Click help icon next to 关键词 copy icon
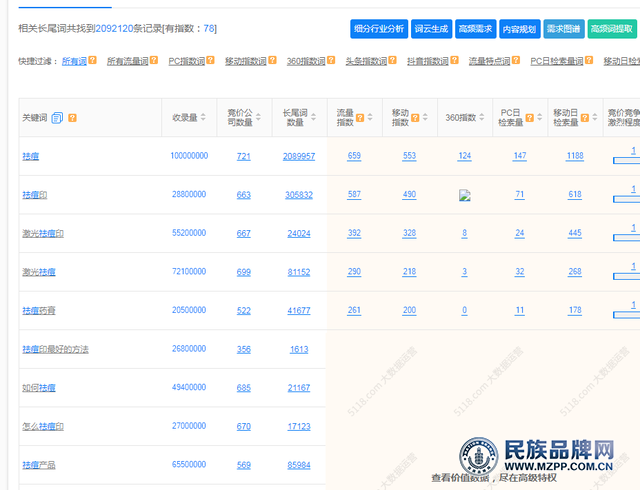The height and width of the screenshot is (490, 640). (x=72, y=118)
